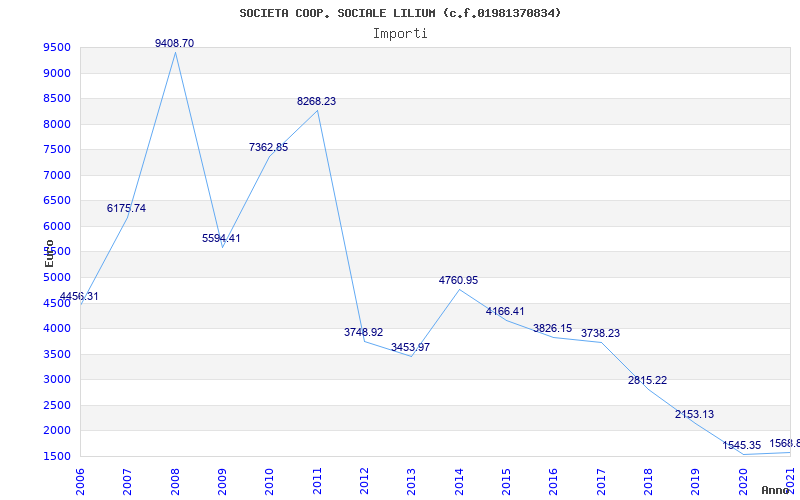Click the 2007 x-axis year label
800x500 pixels.
click(x=128, y=483)
